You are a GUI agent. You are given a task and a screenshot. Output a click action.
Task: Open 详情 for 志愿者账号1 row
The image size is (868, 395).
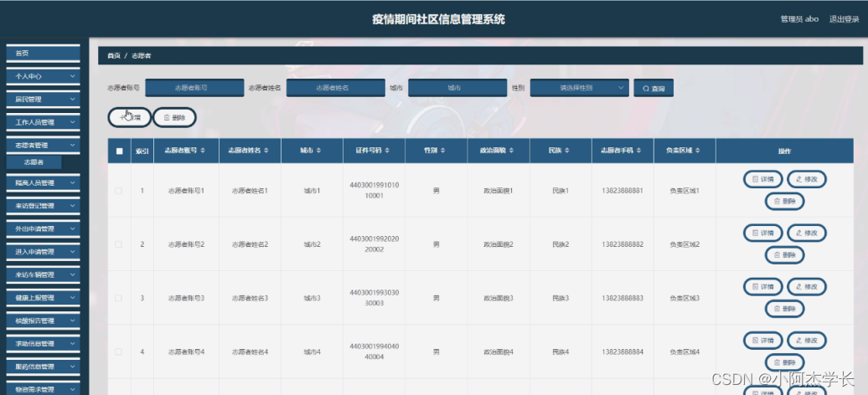coord(762,179)
